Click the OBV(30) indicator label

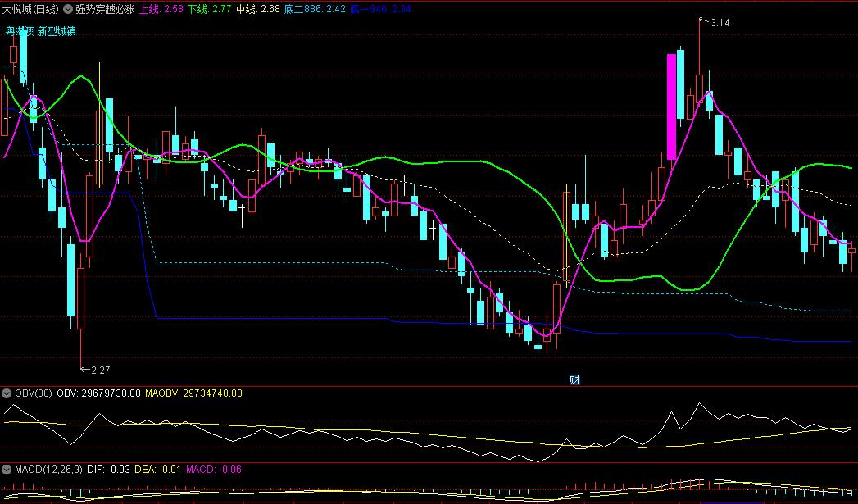tap(34, 393)
